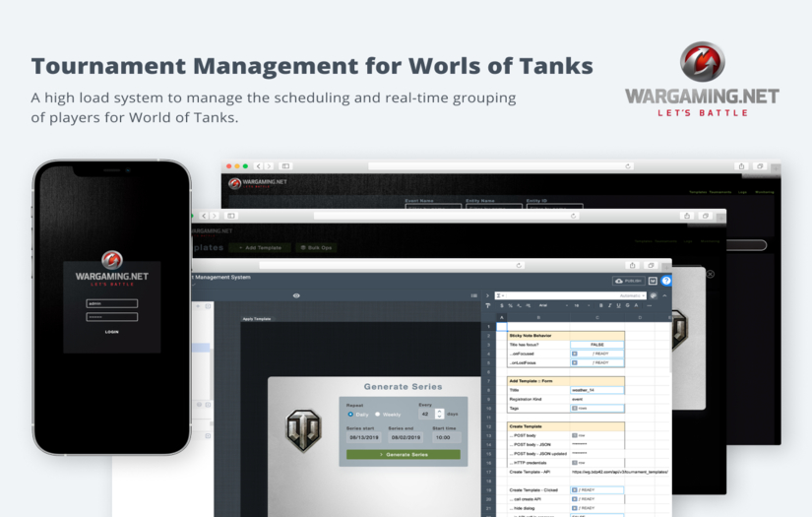Select the Daily repeat radio button
Screen dimensions: 812x517
click(350, 415)
